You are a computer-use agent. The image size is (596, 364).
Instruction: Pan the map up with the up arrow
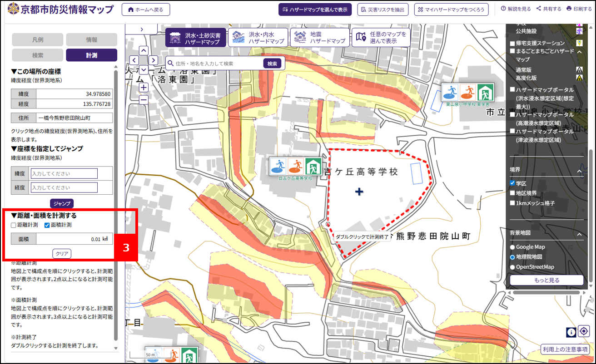(144, 50)
